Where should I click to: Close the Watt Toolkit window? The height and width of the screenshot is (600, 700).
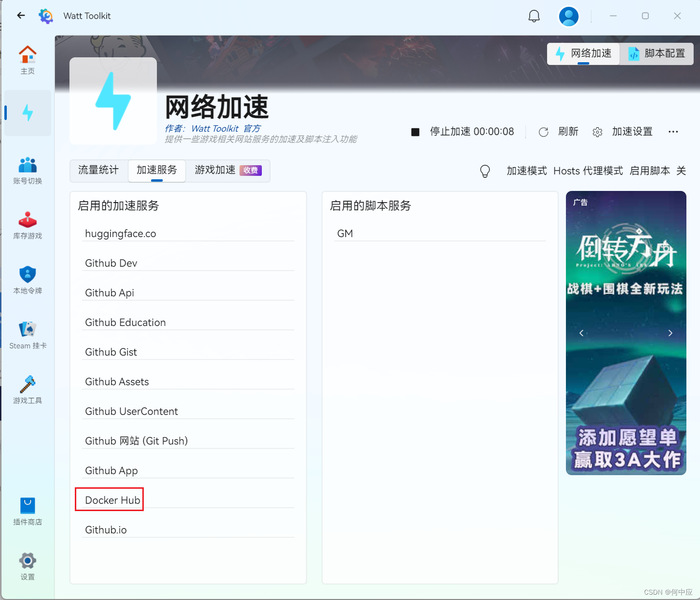pyautogui.click(x=677, y=16)
